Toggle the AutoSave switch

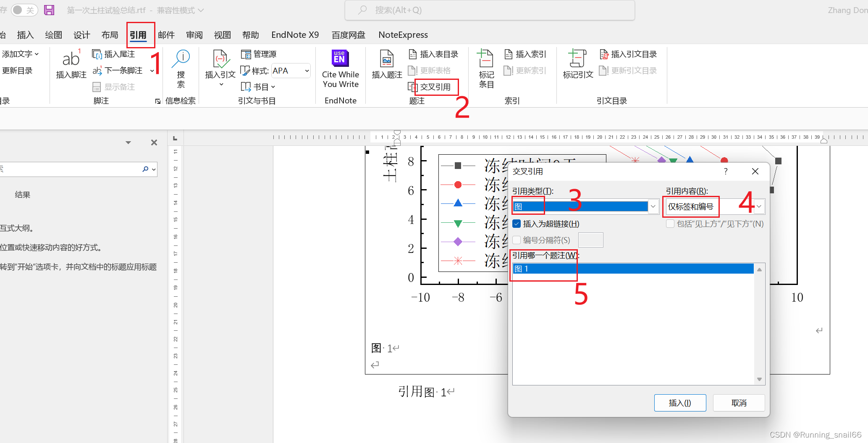pyautogui.click(x=24, y=10)
